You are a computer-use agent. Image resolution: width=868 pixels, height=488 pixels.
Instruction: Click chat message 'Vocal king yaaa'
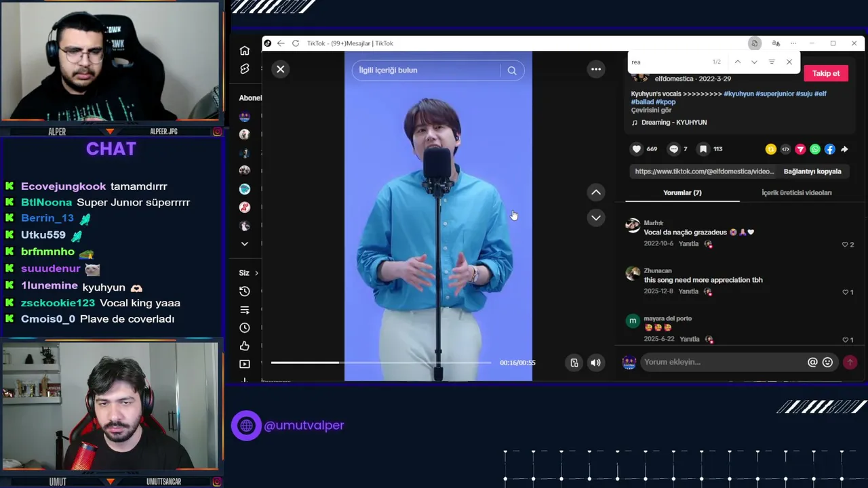140,303
